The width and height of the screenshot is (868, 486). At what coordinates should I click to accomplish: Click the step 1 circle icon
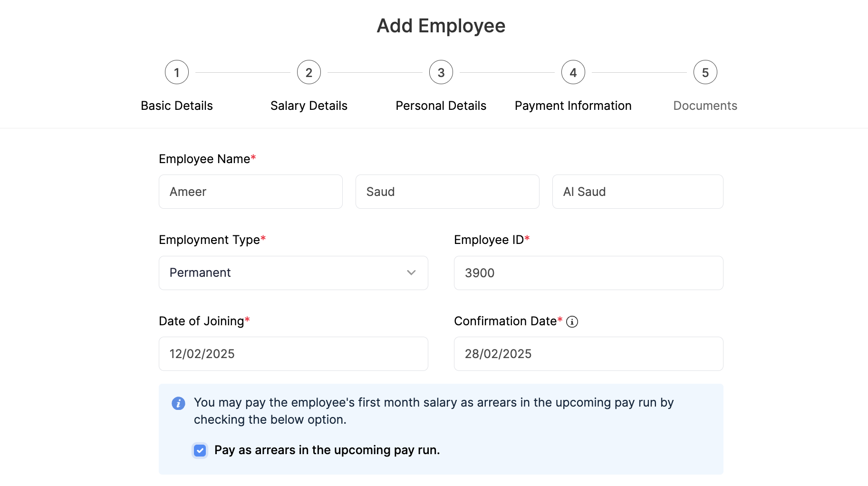click(176, 72)
